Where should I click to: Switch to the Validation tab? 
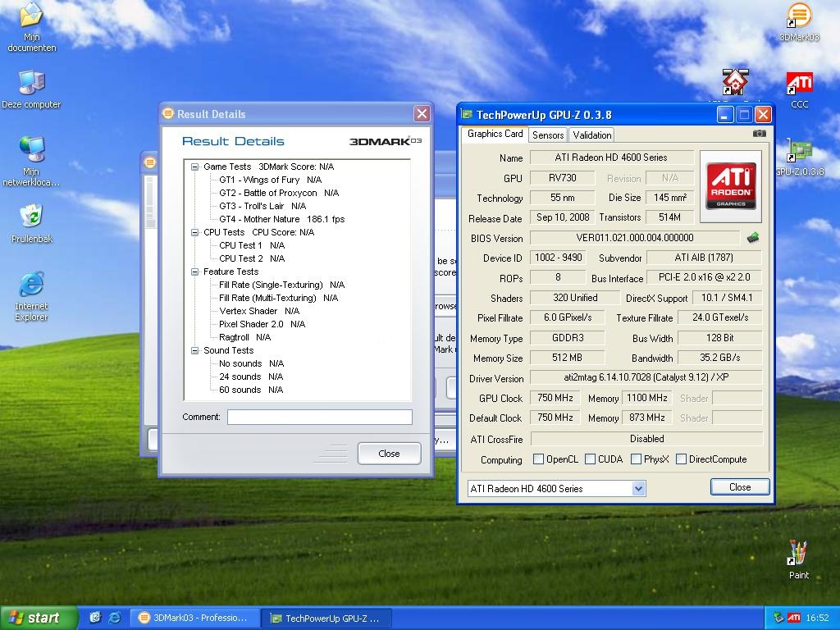coord(591,135)
